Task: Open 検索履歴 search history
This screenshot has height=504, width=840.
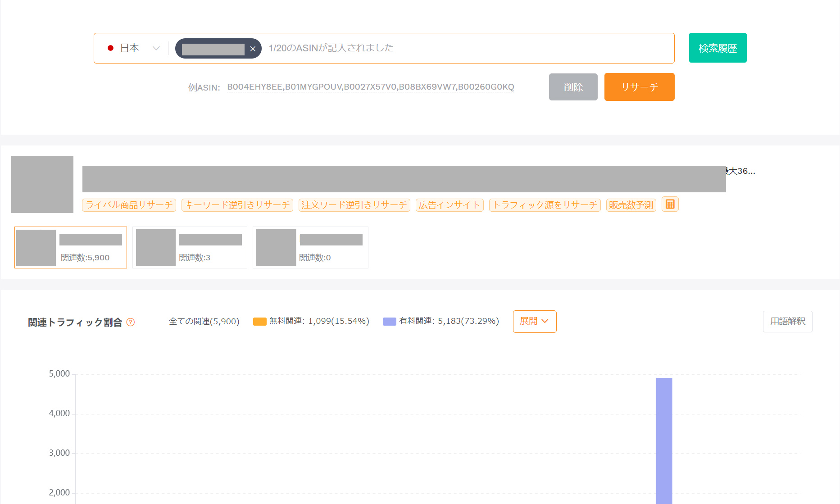Action: (x=717, y=48)
